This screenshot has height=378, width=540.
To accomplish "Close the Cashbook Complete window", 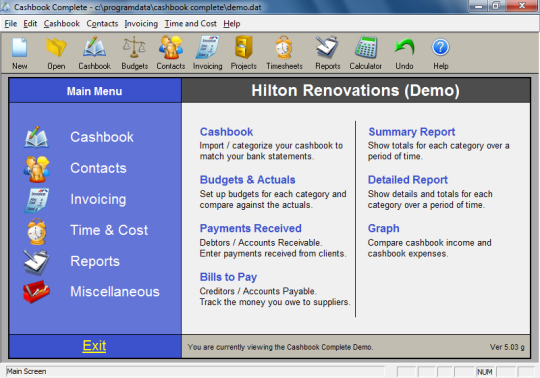I will click(x=522, y=6).
